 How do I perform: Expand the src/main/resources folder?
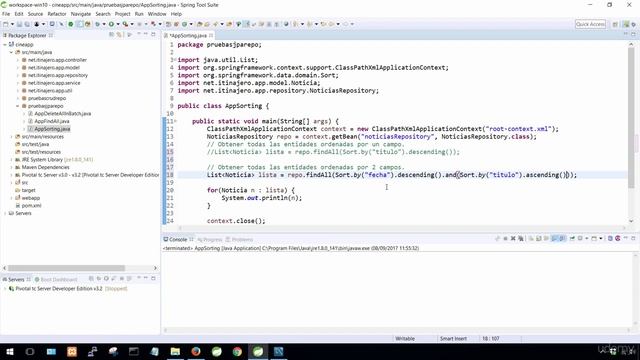[11, 137]
